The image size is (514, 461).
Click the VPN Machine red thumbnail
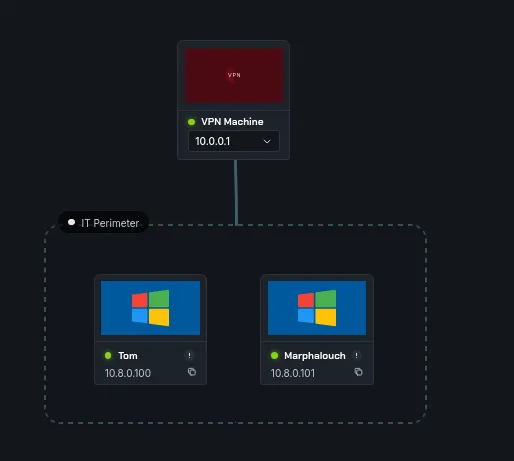click(x=234, y=75)
